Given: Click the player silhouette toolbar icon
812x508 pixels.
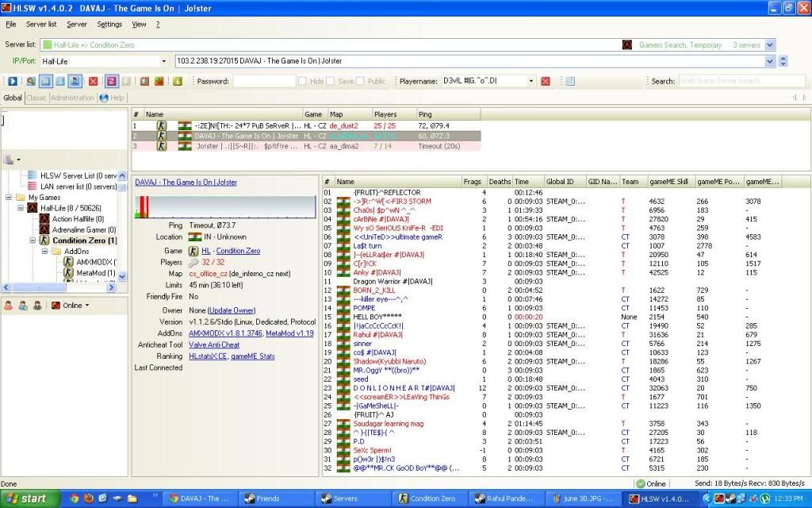Looking at the screenshot, I should [75, 82].
